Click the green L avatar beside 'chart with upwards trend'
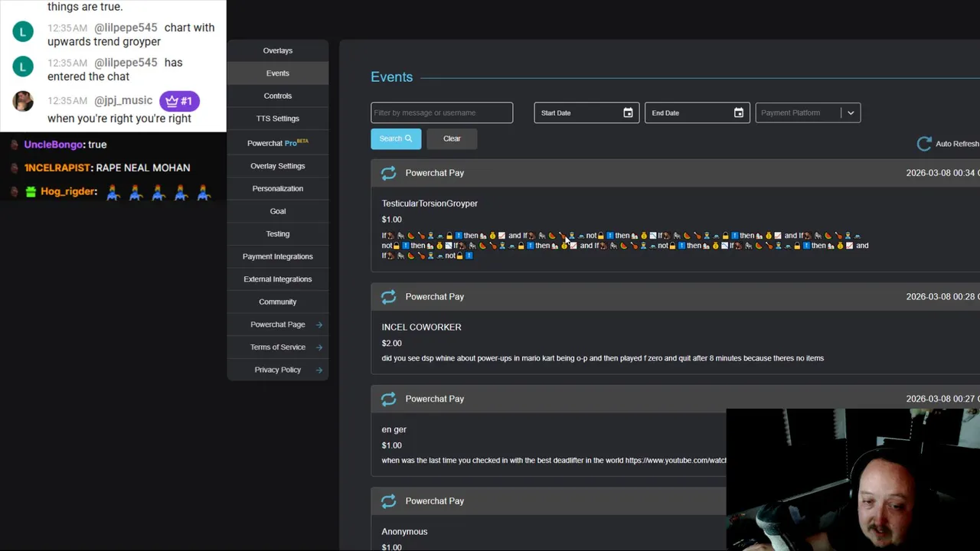Image resolution: width=980 pixels, height=551 pixels. click(x=23, y=31)
